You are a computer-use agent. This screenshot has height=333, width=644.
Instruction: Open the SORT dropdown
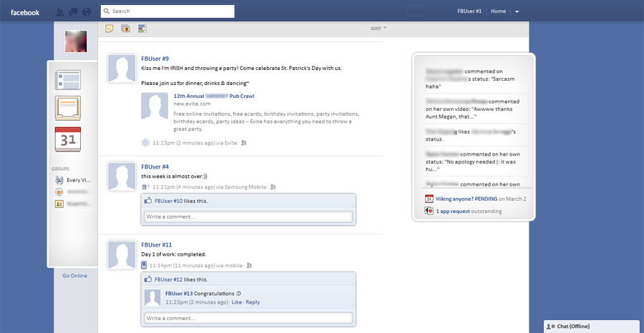pyautogui.click(x=379, y=29)
